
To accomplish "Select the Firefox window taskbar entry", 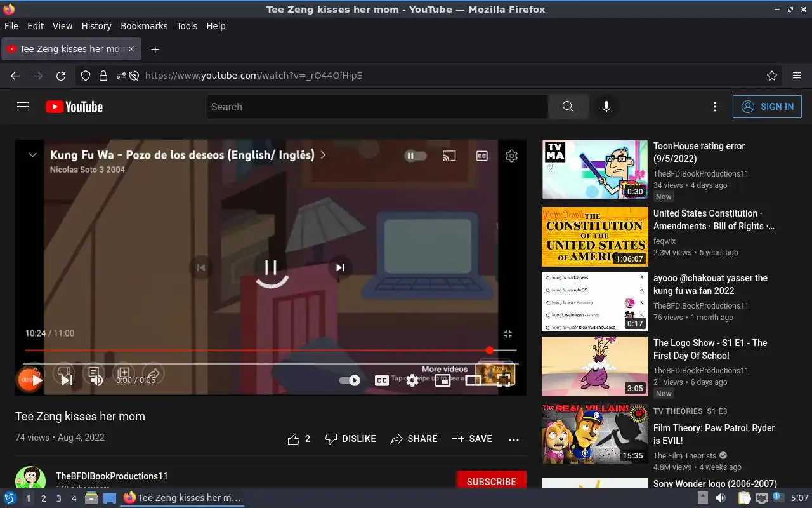I will pos(183,498).
